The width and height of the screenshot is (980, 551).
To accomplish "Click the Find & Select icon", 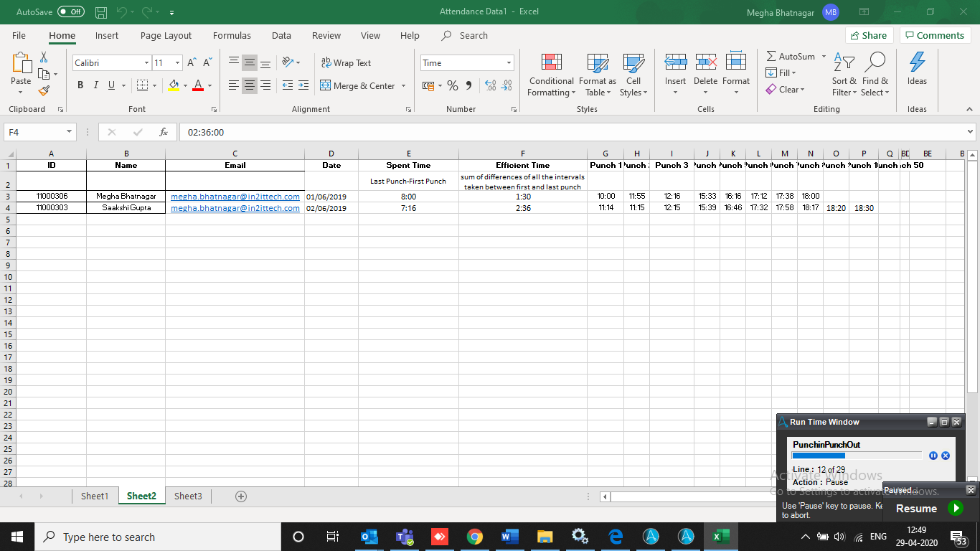I will click(x=875, y=75).
